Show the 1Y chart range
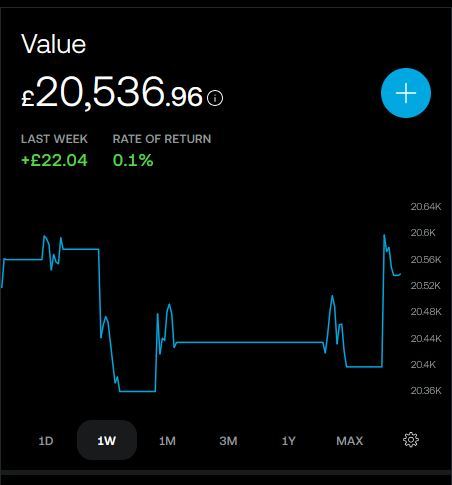This screenshot has width=452, height=485. pyautogui.click(x=289, y=441)
